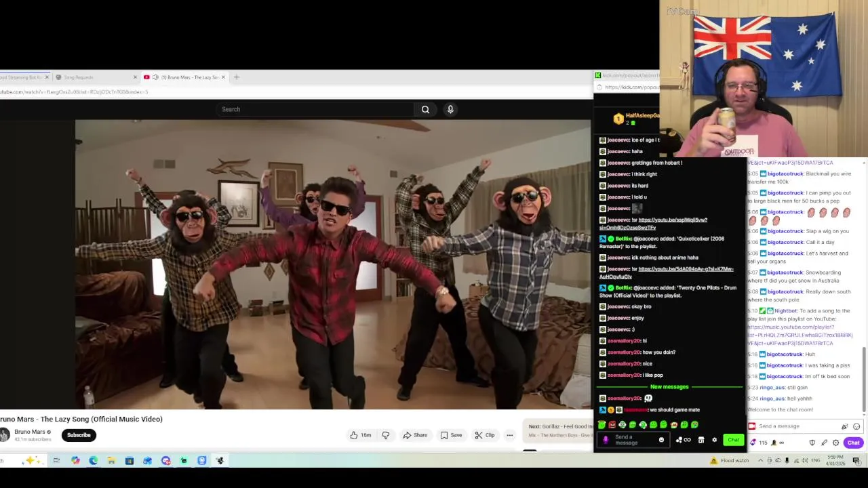Screen dimensions: 868x488
Task: Open Twitch sword mod tools icon
Action: point(824,443)
